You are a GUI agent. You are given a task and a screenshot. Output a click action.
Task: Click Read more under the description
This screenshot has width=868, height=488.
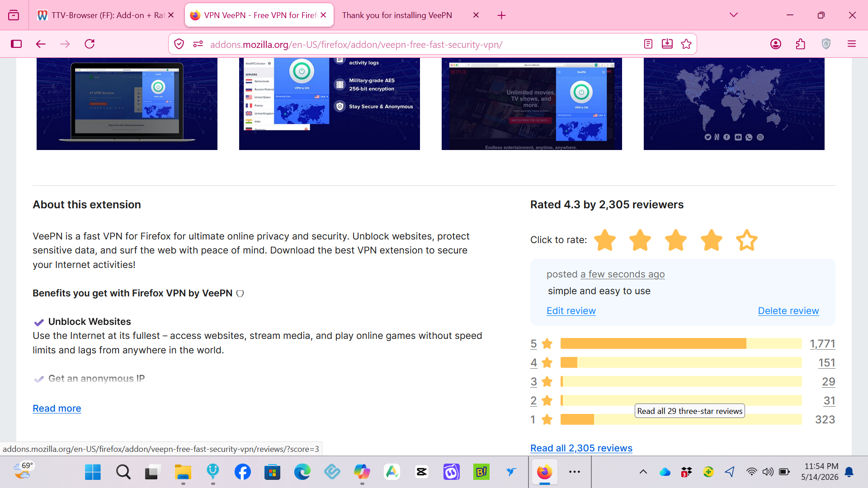(x=57, y=408)
